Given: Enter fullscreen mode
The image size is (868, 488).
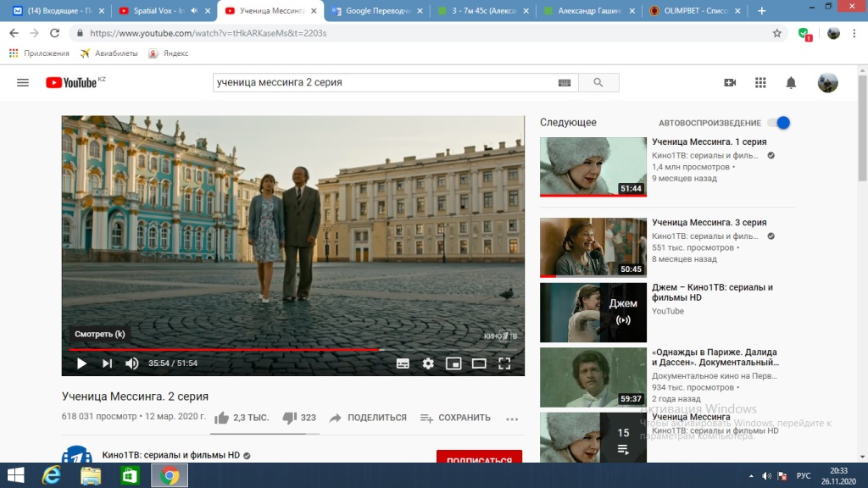Looking at the screenshot, I should 504,363.
